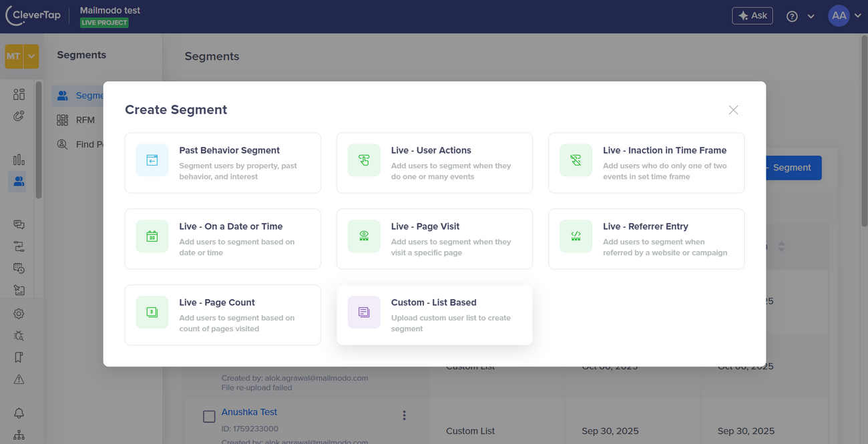This screenshot has width=868, height=444.
Task: Click the page's vertical scrollbar
Action: click(864, 134)
